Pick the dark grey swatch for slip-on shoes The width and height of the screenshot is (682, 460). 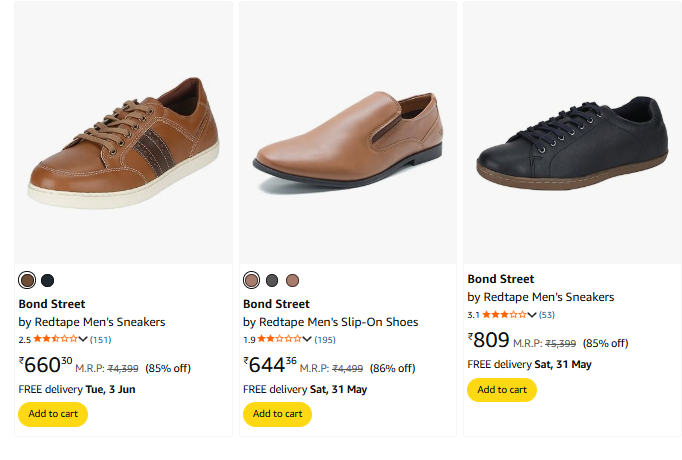(272, 280)
